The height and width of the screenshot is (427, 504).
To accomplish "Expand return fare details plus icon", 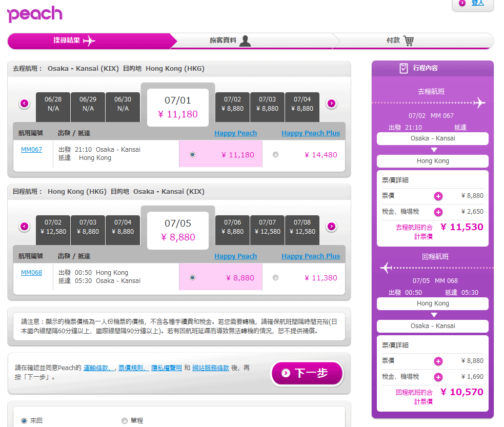I will 438,361.
